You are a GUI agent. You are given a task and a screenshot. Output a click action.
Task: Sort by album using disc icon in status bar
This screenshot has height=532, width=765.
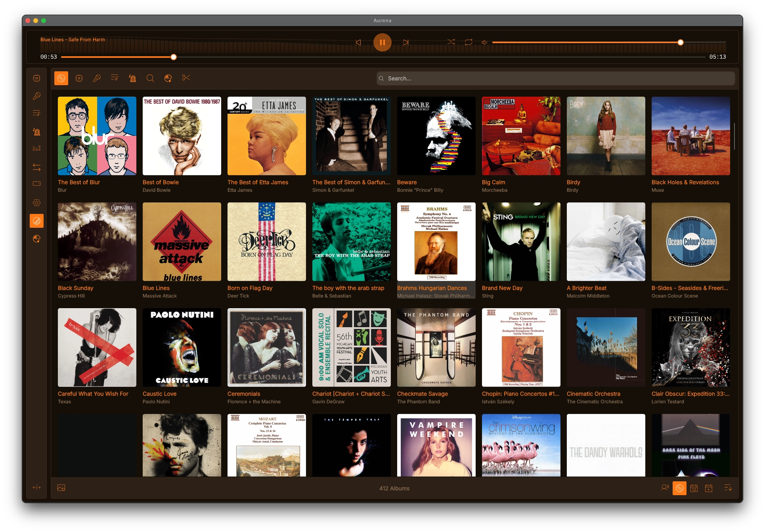click(679, 488)
